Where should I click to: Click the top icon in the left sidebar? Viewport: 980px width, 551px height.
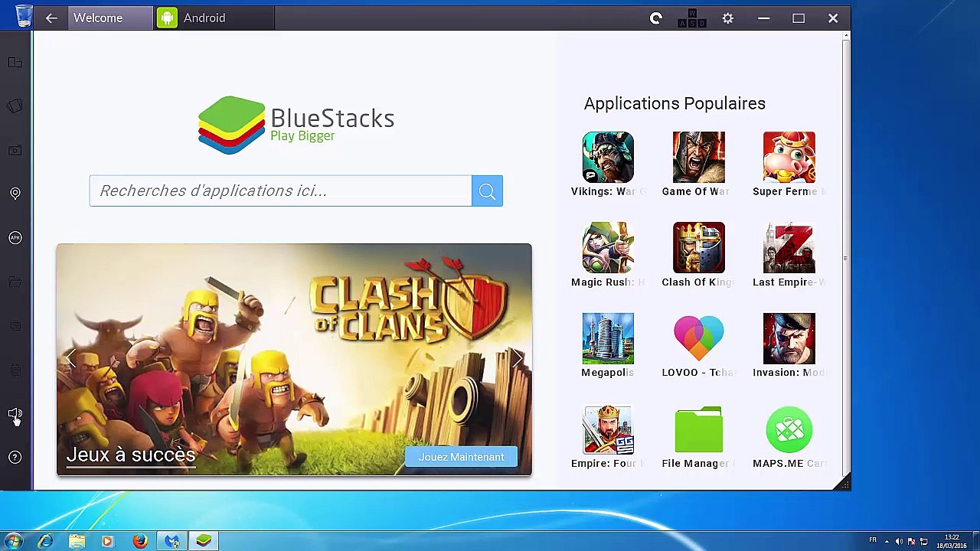tap(15, 62)
